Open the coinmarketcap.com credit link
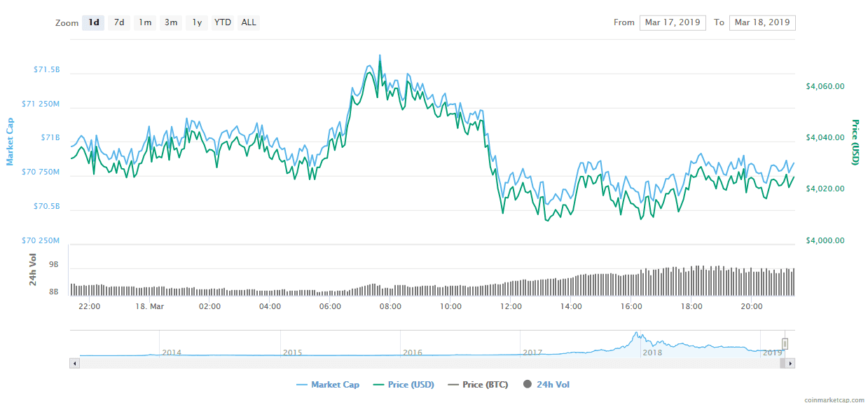868x403 pixels. click(829, 399)
